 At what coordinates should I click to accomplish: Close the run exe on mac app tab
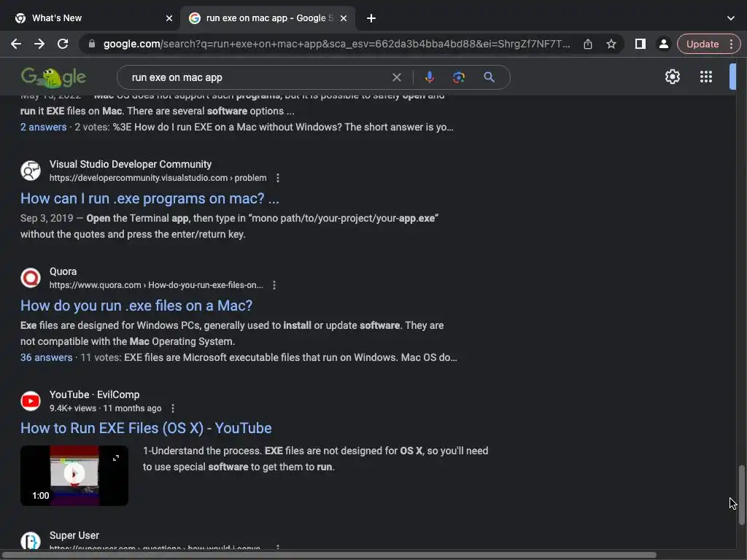pos(344,18)
